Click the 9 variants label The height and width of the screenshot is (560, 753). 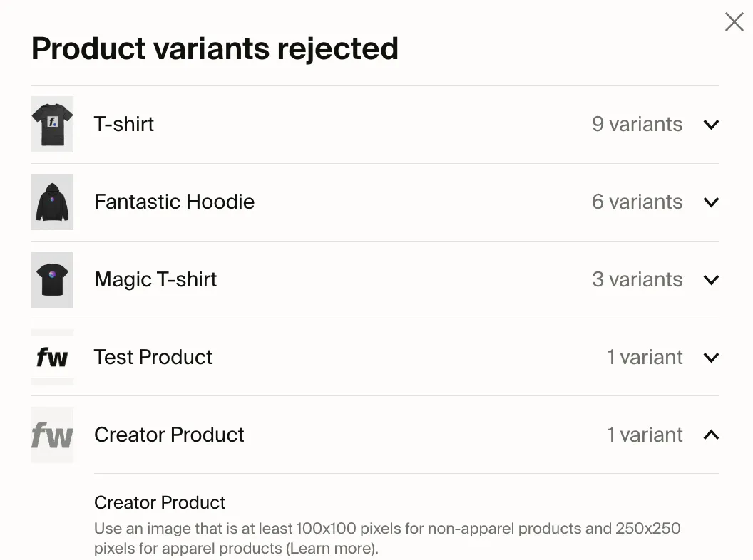tap(637, 124)
